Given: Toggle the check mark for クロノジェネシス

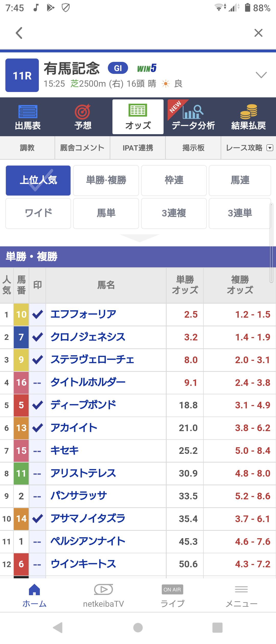Looking at the screenshot, I should click(x=38, y=337).
